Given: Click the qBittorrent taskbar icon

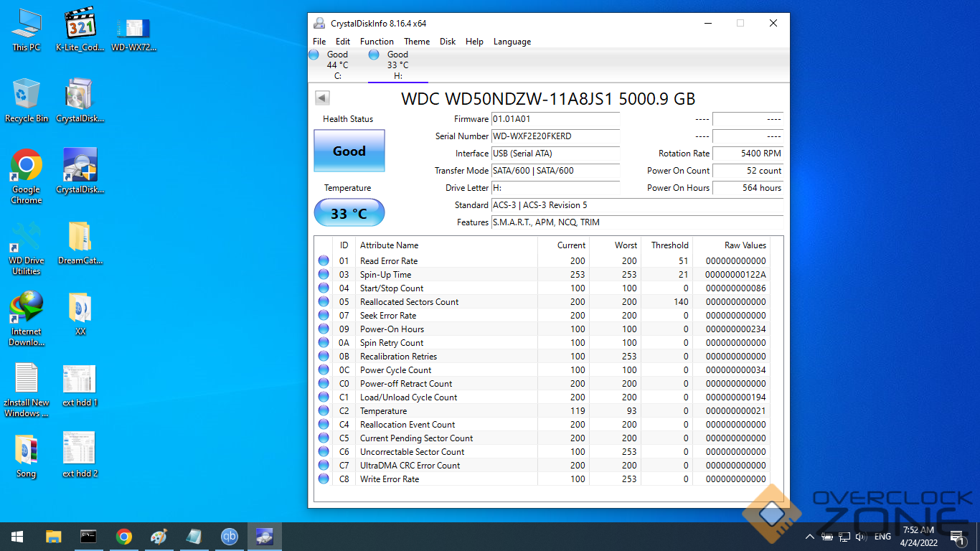Looking at the screenshot, I should click(230, 537).
